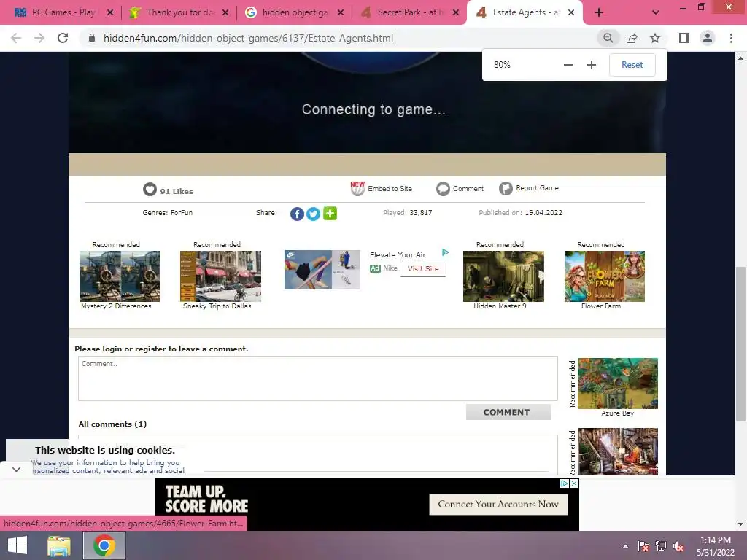Click the scrollbar down arrow
This screenshot has height=560, width=747.
740,524
